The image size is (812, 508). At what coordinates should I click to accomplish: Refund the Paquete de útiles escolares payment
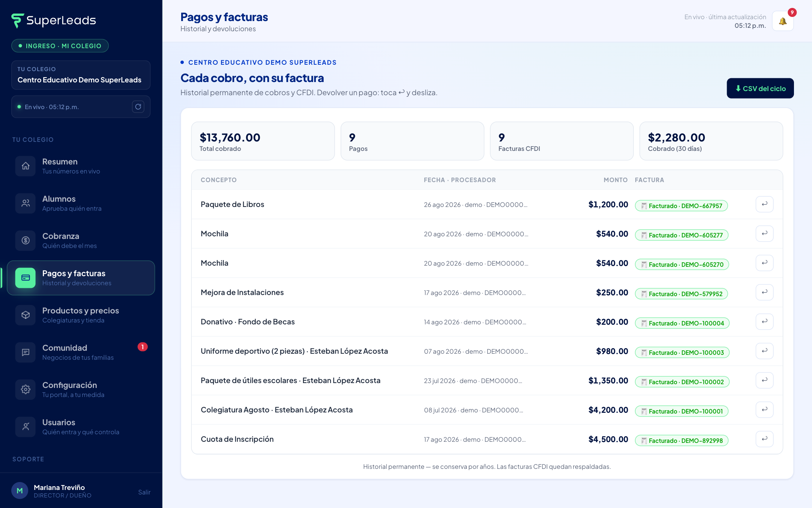764,380
